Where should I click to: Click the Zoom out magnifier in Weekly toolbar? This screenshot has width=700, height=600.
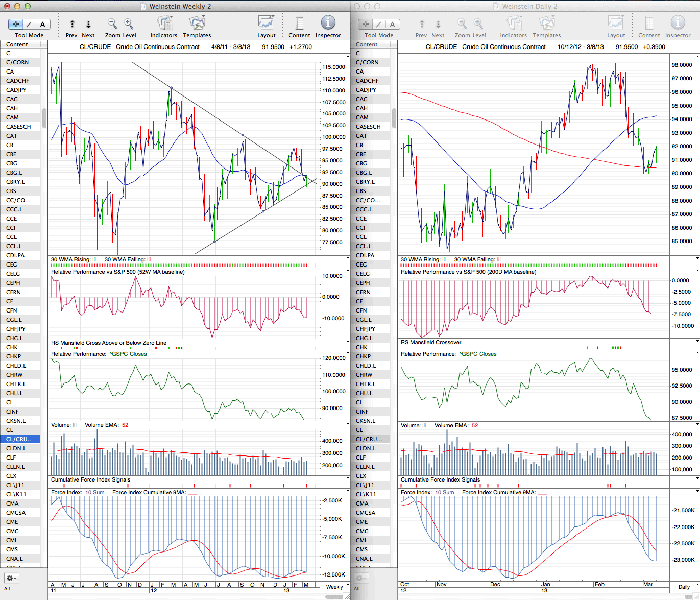point(112,23)
